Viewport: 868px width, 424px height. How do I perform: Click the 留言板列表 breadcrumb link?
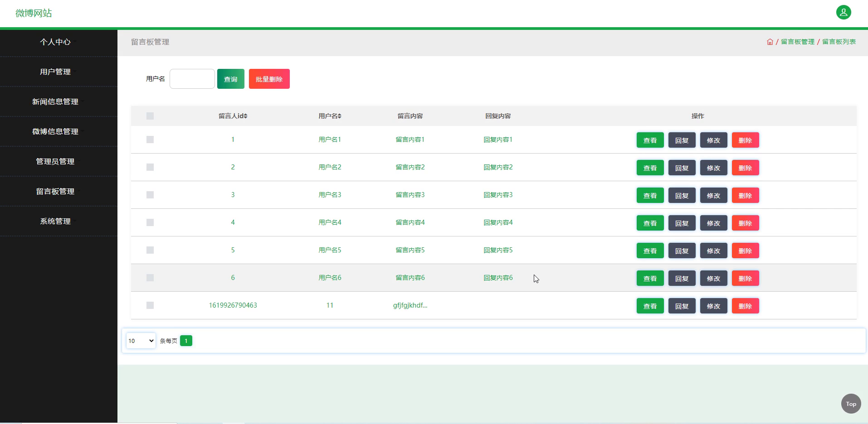click(839, 42)
